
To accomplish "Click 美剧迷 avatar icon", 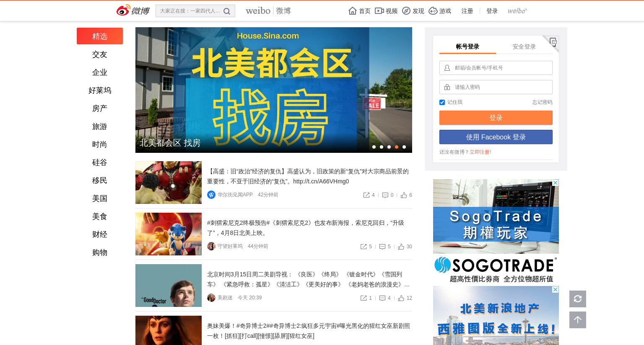I will (x=211, y=298).
